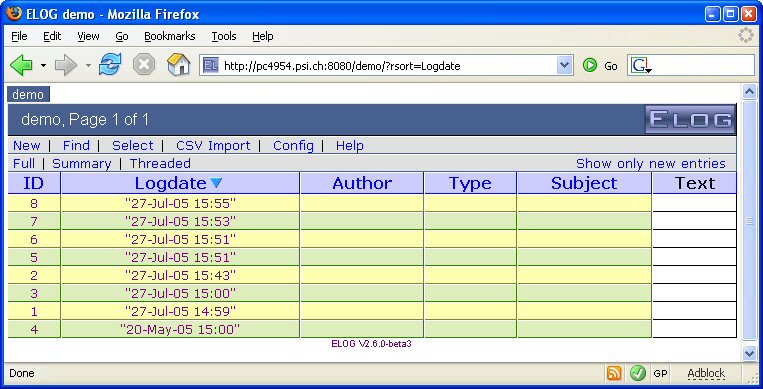
Task: Click the green Go button icon
Action: (590, 65)
